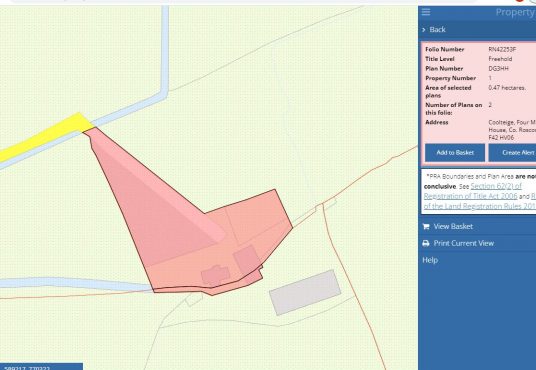Click the Add to Basket button
Image resolution: width=536 pixels, height=370 pixels.
pyautogui.click(x=455, y=153)
